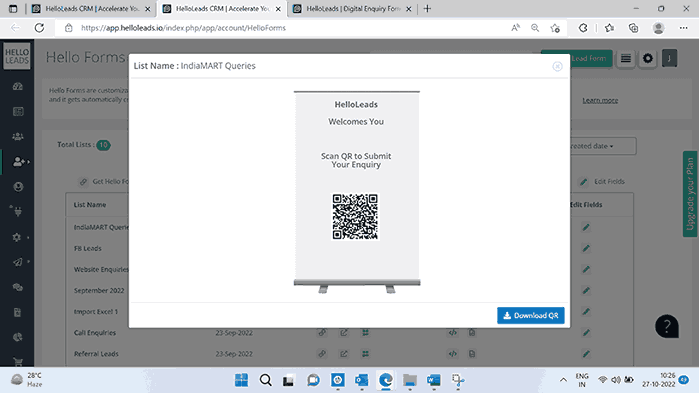Show QR code icon for Referral Leads
The height and width of the screenshot is (393, 699).
(x=365, y=354)
